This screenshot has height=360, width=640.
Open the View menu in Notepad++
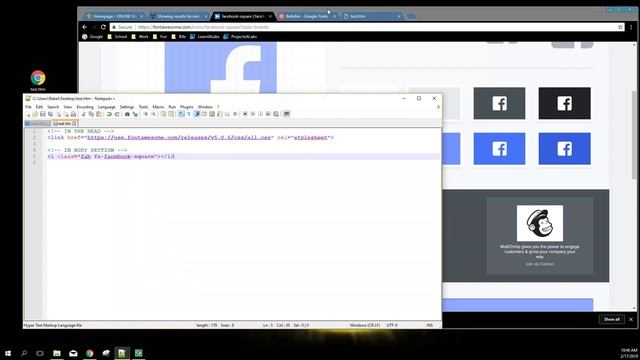[x=68, y=107]
